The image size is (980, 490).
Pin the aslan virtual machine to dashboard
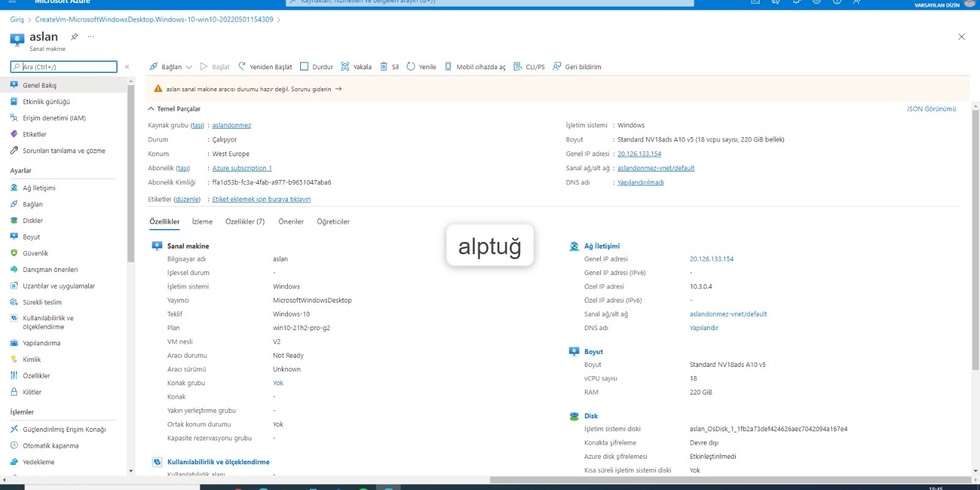coord(75,37)
